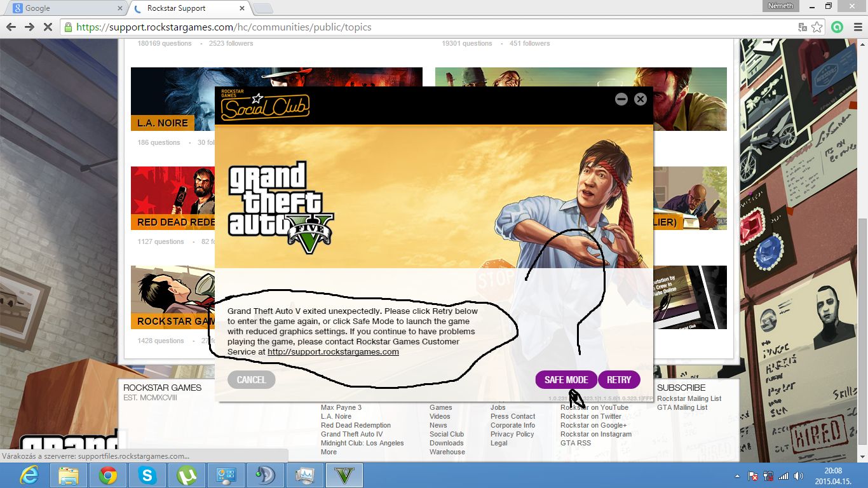
Task: Open Midnight Club: Los Angeles link
Action: [x=362, y=443]
